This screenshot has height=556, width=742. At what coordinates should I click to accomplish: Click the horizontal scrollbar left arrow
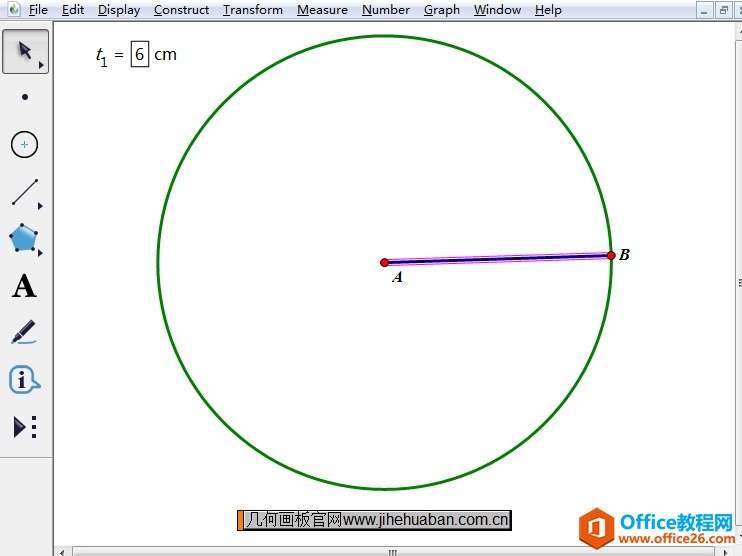click(x=62, y=552)
